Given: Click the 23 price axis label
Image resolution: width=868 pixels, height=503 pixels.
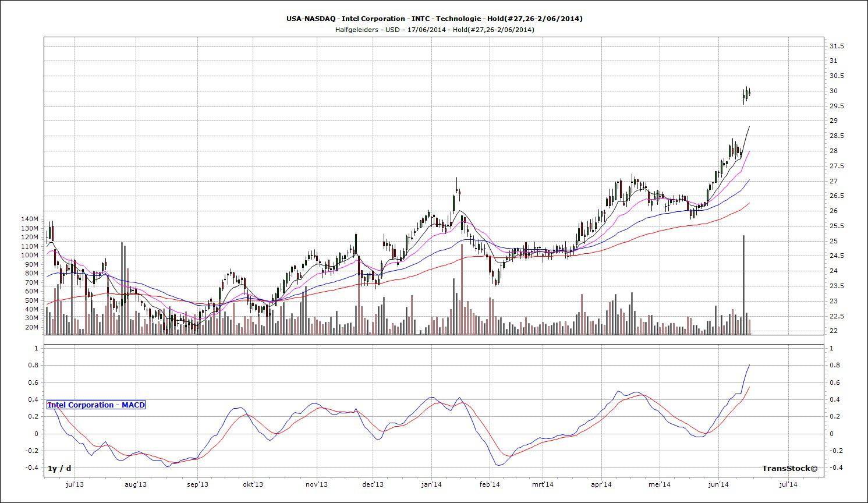Looking at the screenshot, I should 834,302.
